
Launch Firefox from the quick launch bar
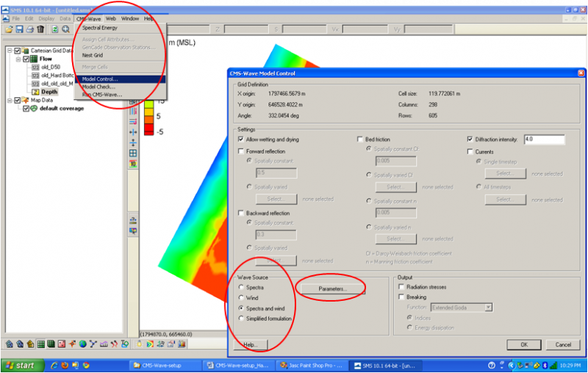65,365
